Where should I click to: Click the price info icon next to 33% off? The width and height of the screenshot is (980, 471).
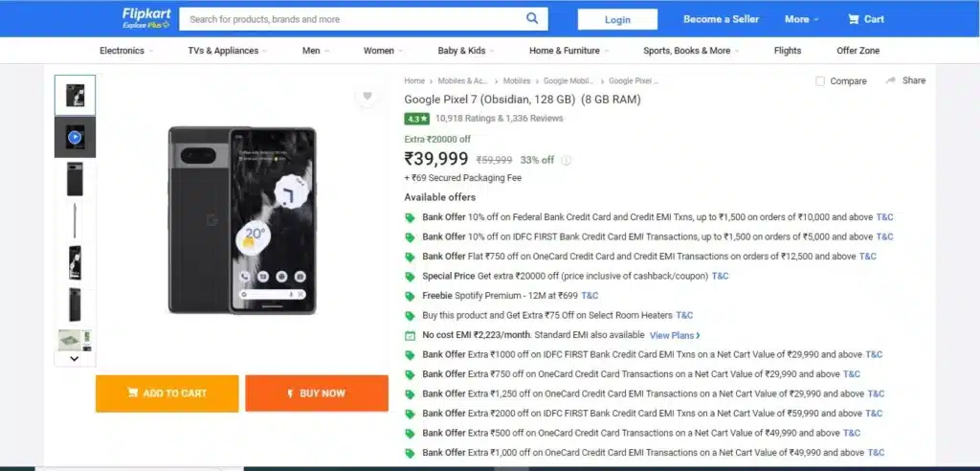tap(566, 160)
